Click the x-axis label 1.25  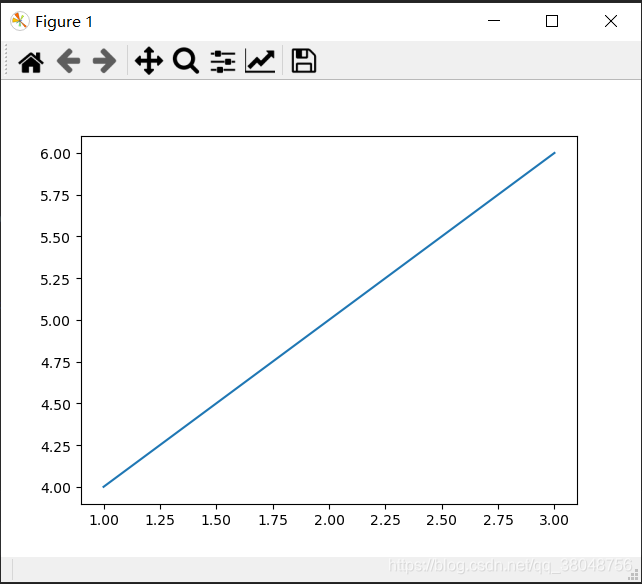coord(160,520)
